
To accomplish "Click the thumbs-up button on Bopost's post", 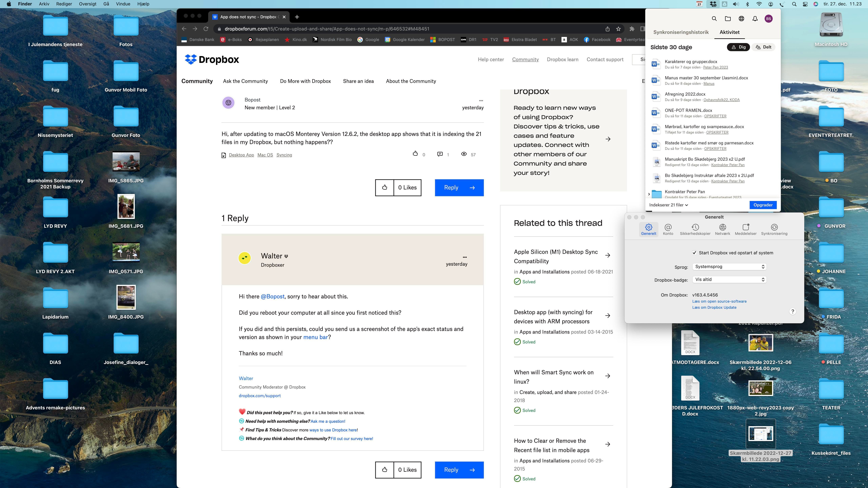I will pyautogui.click(x=384, y=188).
